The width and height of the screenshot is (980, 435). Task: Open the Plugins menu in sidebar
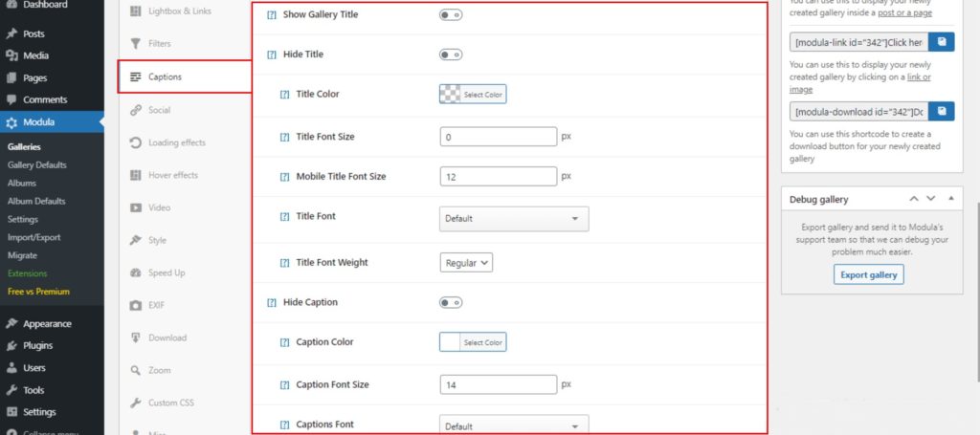point(37,346)
